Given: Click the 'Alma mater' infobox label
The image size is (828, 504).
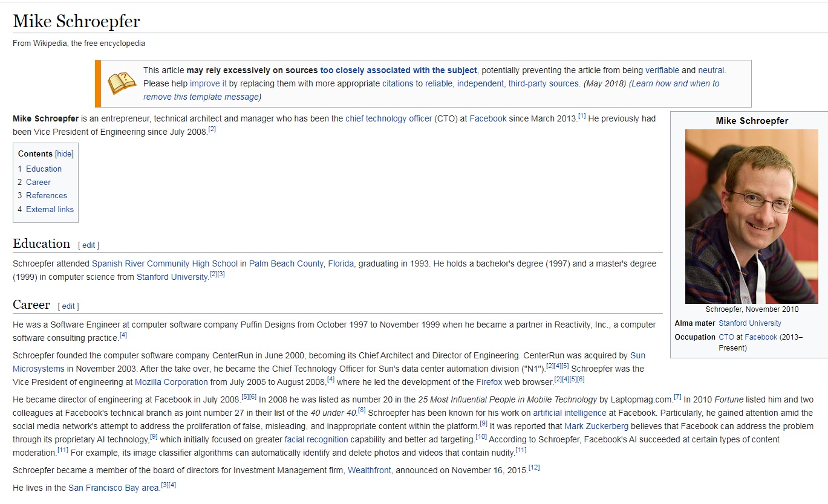Looking at the screenshot, I should (694, 323).
